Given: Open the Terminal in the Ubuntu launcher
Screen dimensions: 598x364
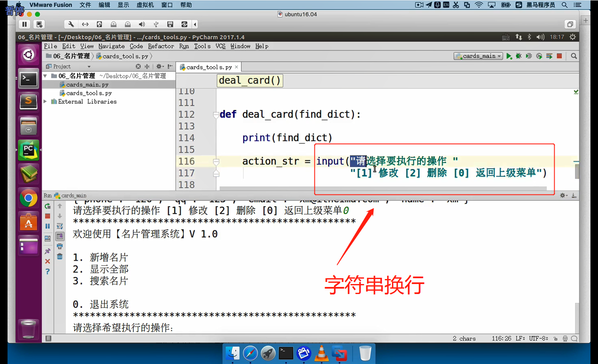Looking at the screenshot, I should coord(28,79).
